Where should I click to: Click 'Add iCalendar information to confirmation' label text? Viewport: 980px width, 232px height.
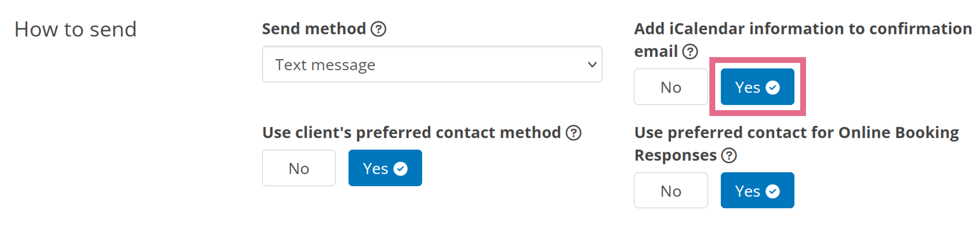(803, 29)
